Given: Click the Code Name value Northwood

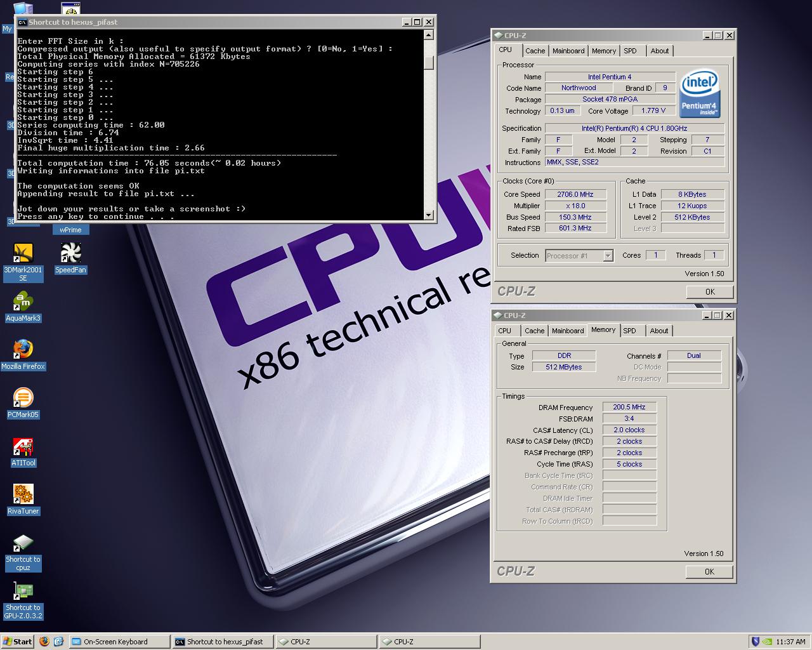Looking at the screenshot, I should [x=579, y=88].
